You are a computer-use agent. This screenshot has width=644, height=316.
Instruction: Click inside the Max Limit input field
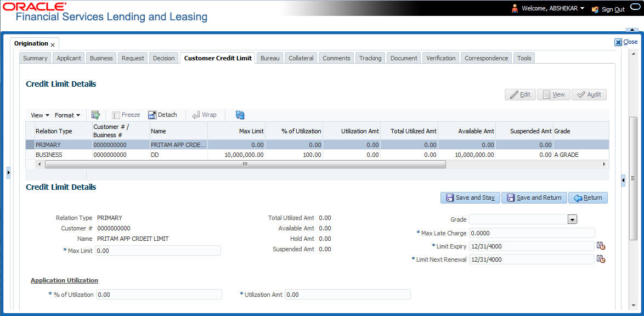pyautogui.click(x=158, y=250)
